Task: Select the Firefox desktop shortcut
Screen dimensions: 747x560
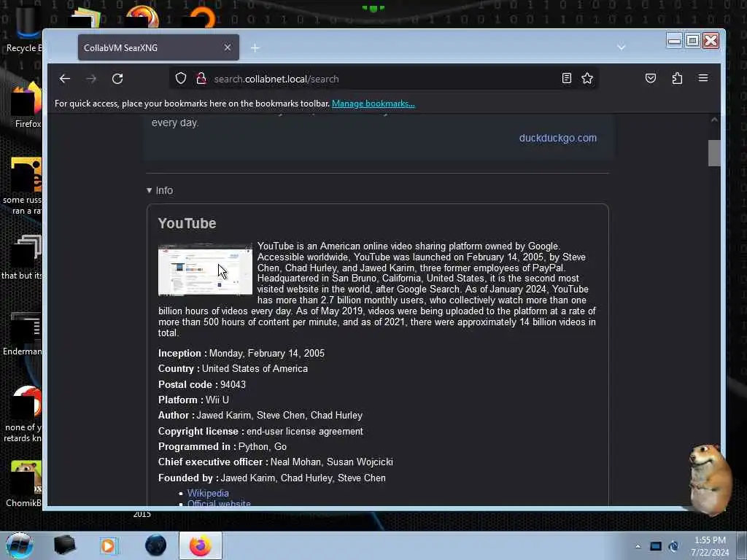Action: [27, 106]
